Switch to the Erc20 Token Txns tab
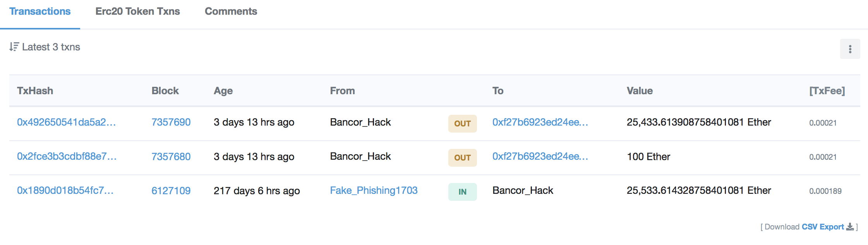The image size is (868, 245). click(137, 11)
